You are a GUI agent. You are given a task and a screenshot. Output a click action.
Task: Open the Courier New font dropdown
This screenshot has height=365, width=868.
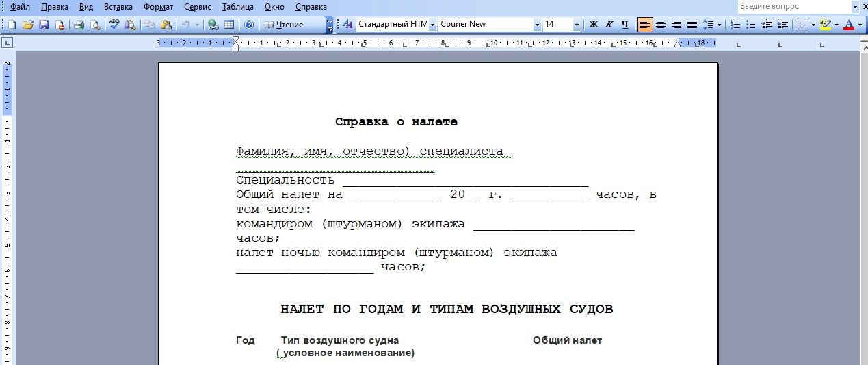pyautogui.click(x=537, y=25)
